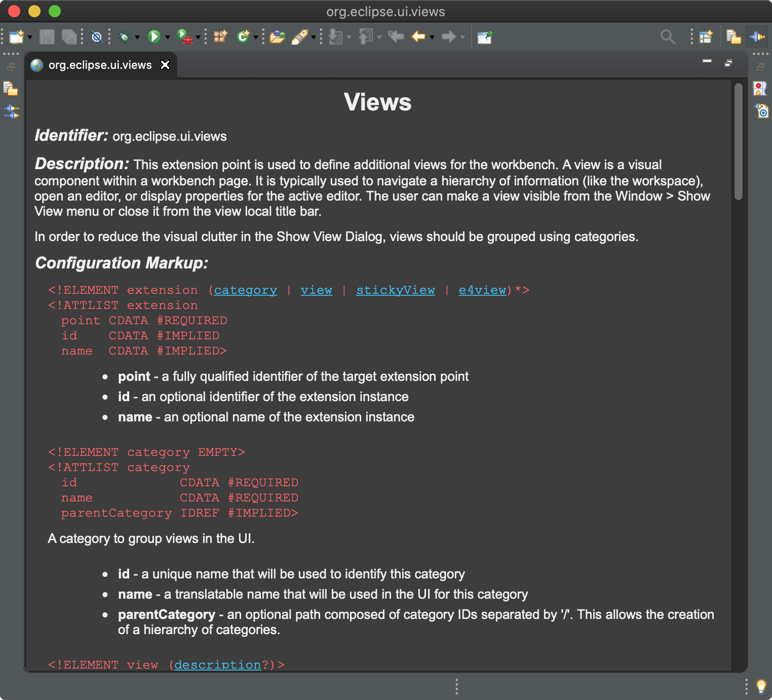Click the red macOS close button
The width and height of the screenshot is (772, 700).
14,11
